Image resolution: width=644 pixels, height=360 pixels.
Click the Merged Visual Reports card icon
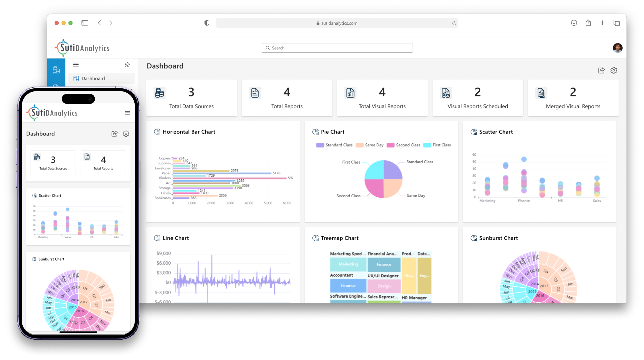pos(541,93)
